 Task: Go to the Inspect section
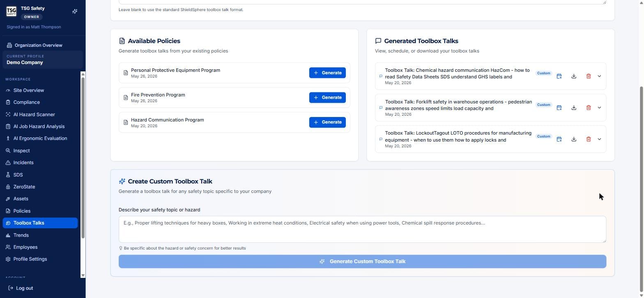tap(40, 151)
